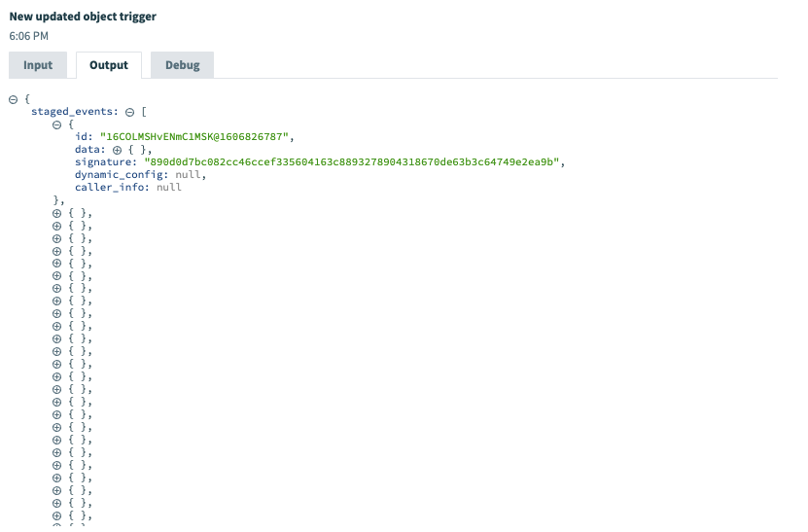Expand the third collapsed event plus icon

[57, 238]
